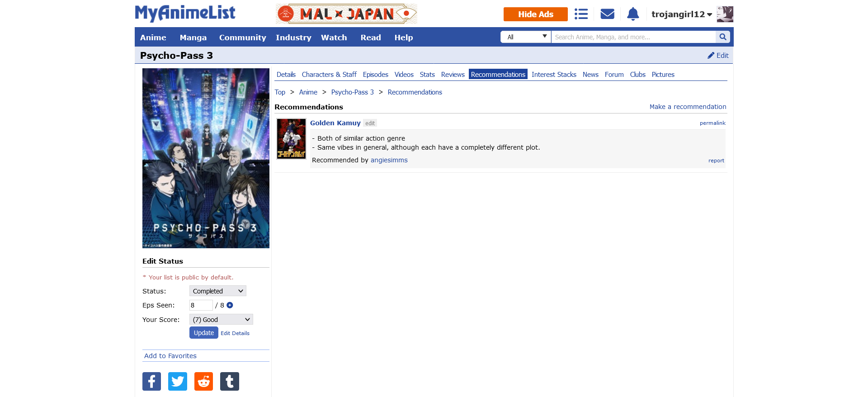Open the Community menu
This screenshot has width=868, height=397.
pyautogui.click(x=243, y=38)
